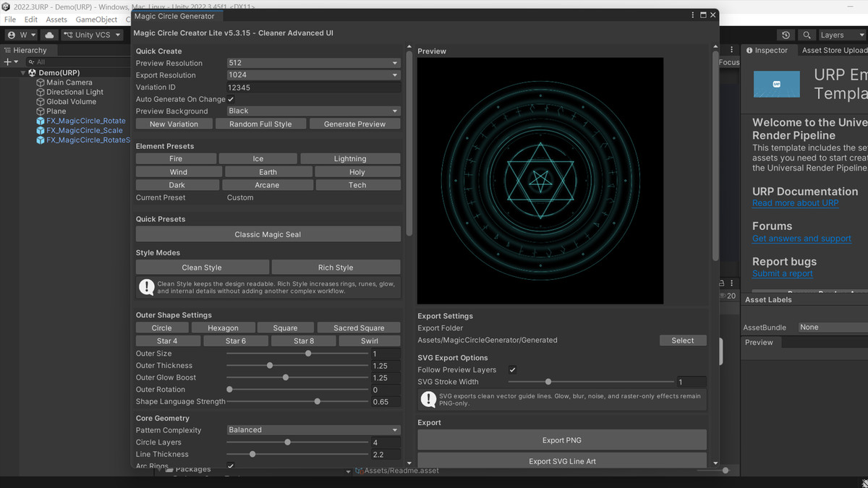This screenshot has height=488, width=868.
Task: Apply the Arcane element preset
Action: (x=267, y=185)
